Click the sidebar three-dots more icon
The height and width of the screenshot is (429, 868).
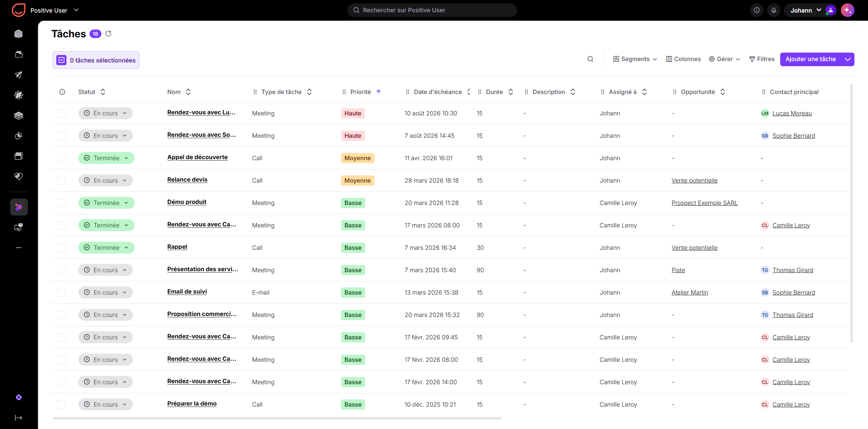(x=19, y=247)
